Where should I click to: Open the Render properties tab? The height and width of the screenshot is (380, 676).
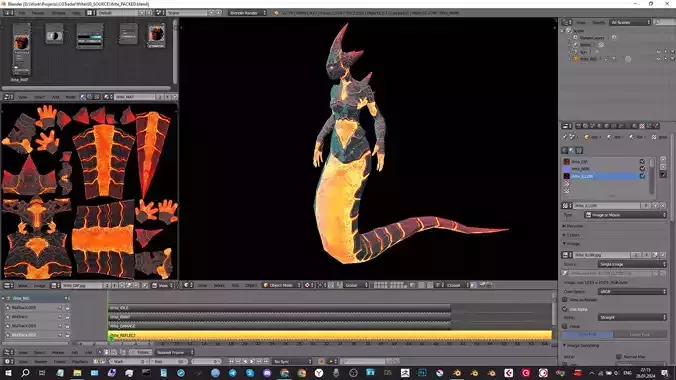click(x=578, y=126)
